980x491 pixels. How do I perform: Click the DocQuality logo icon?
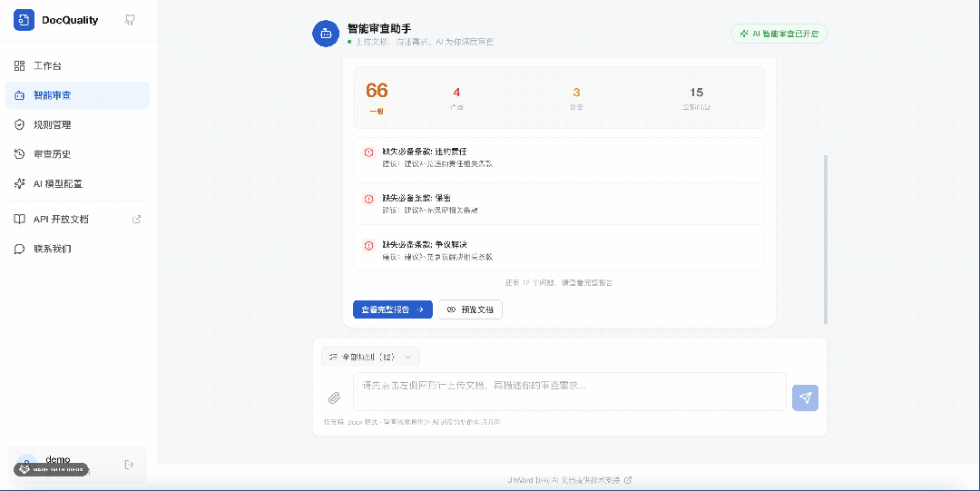click(24, 20)
